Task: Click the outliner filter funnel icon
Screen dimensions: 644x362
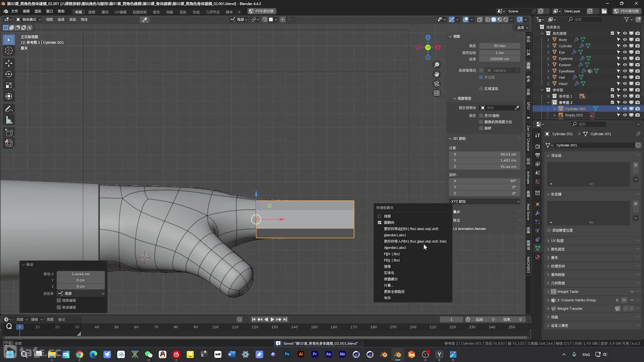Action: (x=626, y=19)
